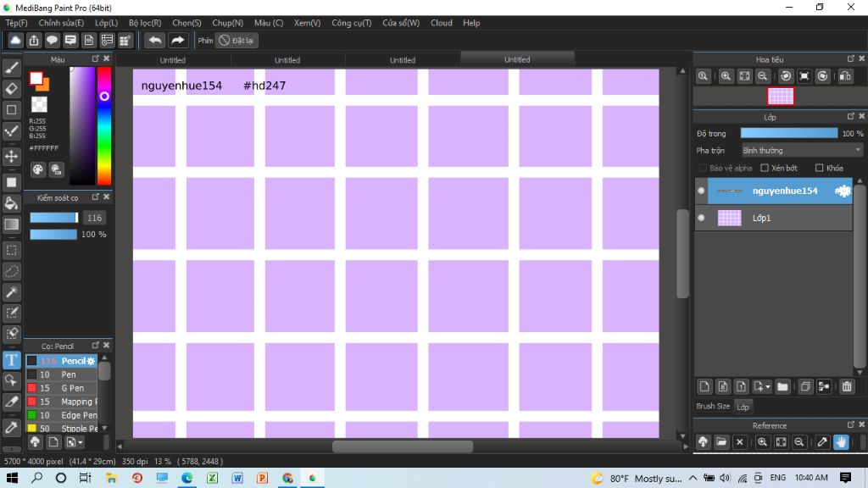The height and width of the screenshot is (488, 868).
Task: Toggle the Bảo vệ alpha checkbox
Action: tap(703, 168)
